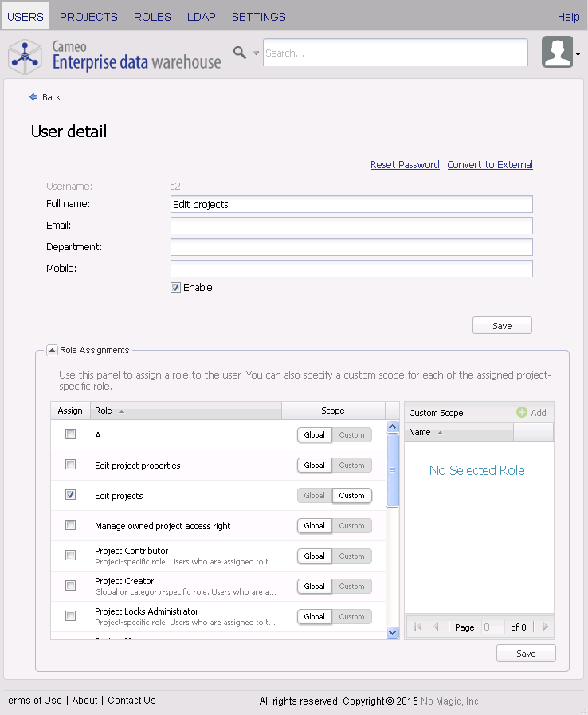Go to previous page in Custom Scope pager

436,627
